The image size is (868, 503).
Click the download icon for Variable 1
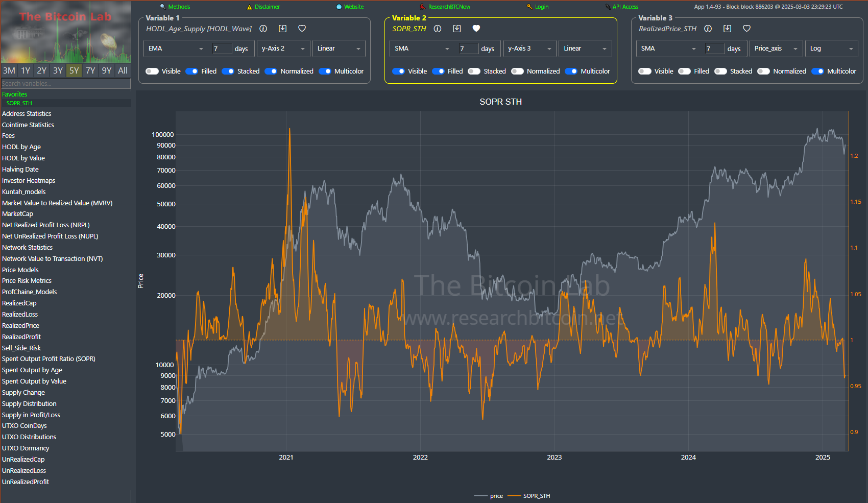[282, 29]
